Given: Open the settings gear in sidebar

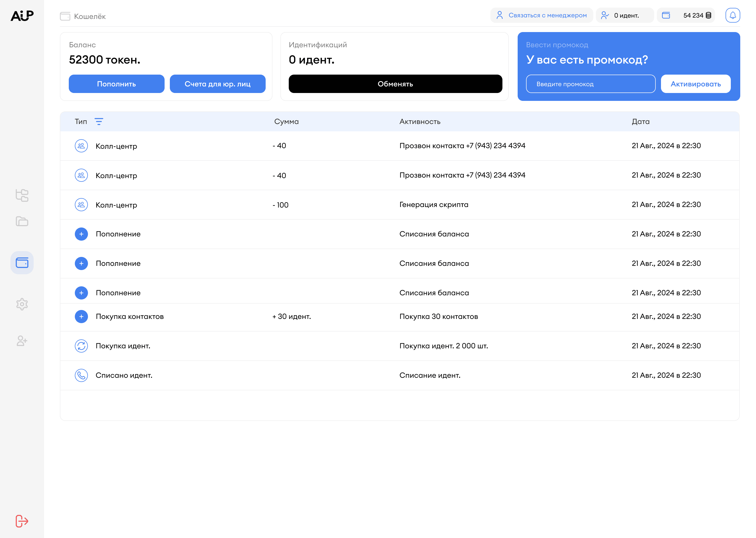Looking at the screenshot, I should tap(22, 304).
